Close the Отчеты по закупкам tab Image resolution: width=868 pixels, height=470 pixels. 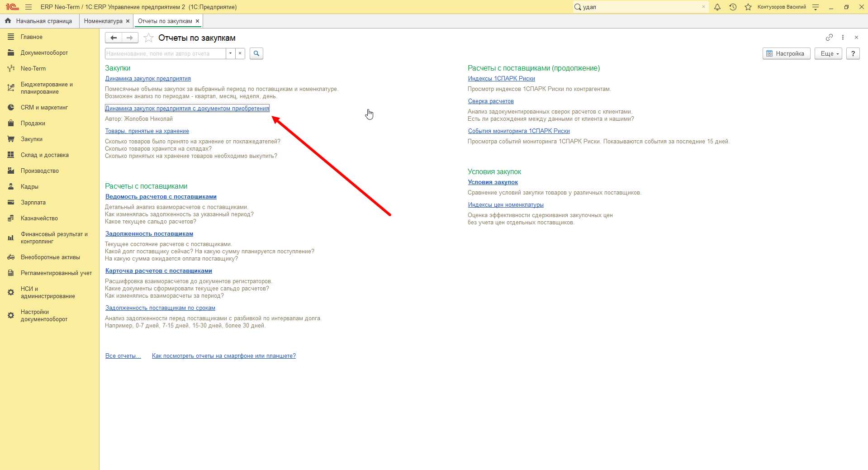click(x=197, y=21)
